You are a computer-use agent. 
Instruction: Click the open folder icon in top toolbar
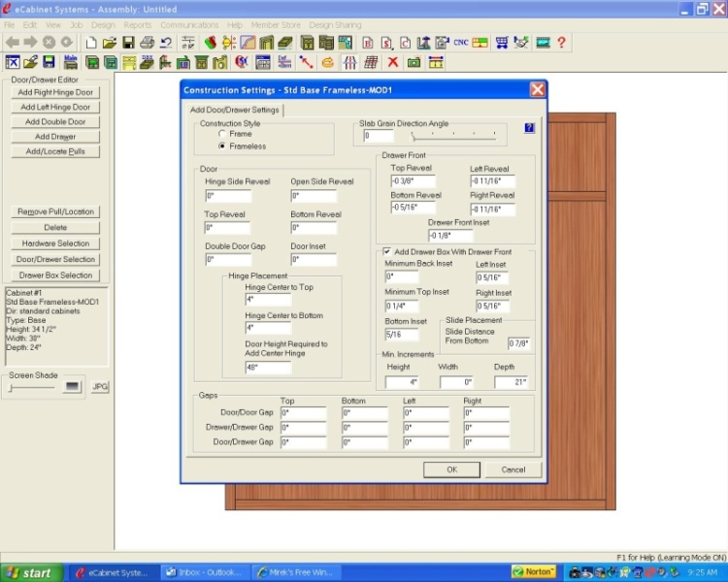[x=110, y=43]
